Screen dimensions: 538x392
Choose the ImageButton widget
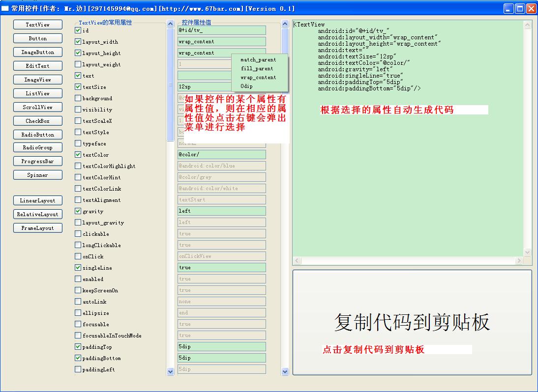click(38, 52)
